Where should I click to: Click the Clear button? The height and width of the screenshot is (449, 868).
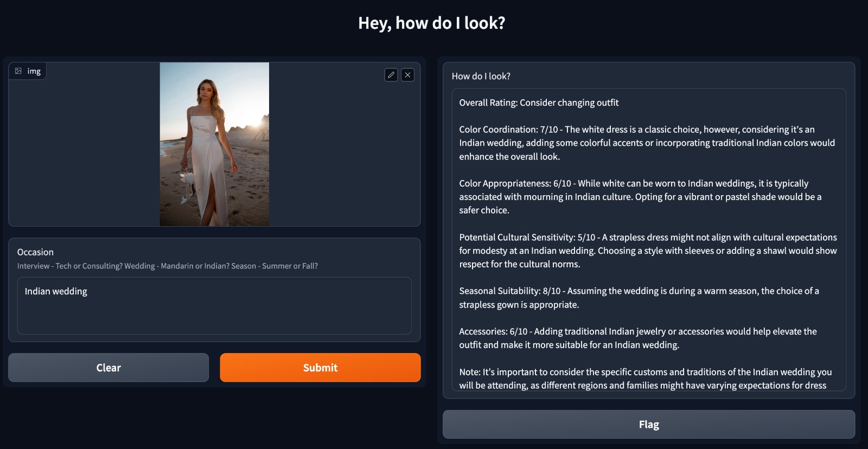point(108,368)
